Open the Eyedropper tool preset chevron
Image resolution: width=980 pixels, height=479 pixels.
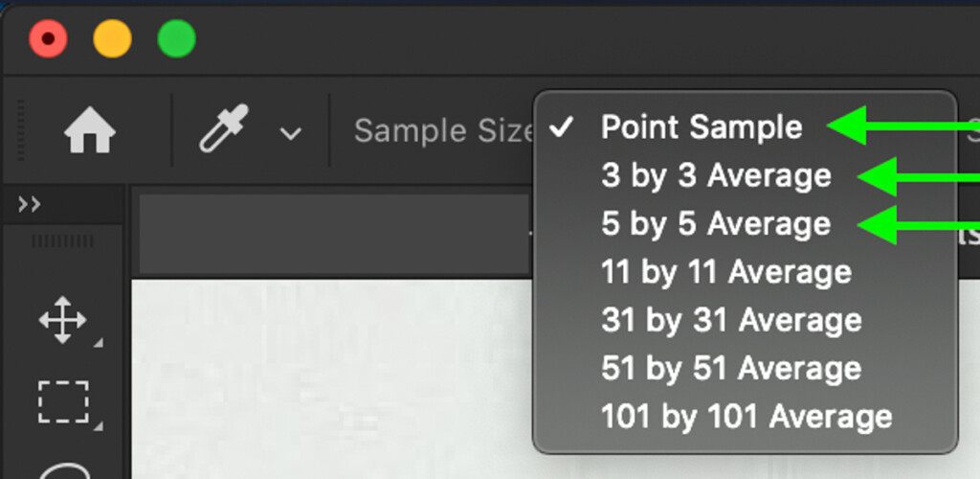coord(290,132)
